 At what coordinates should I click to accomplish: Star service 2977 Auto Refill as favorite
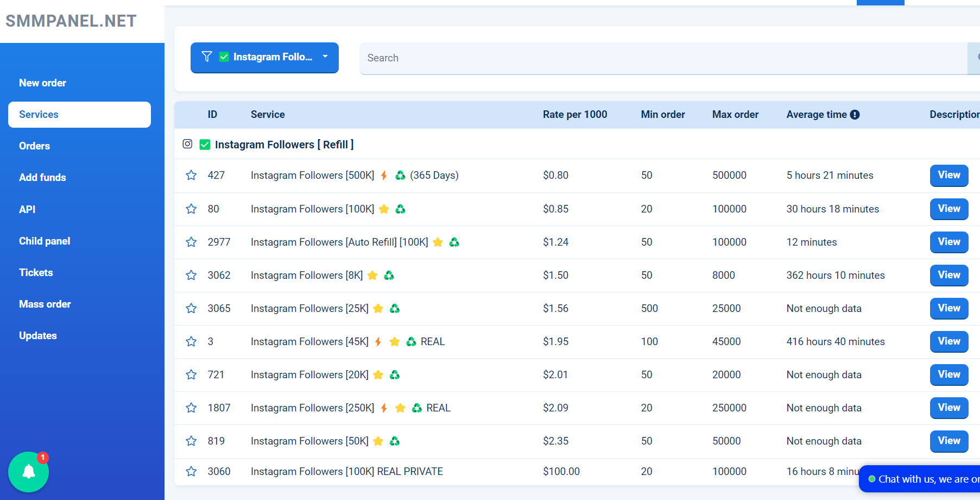click(191, 242)
